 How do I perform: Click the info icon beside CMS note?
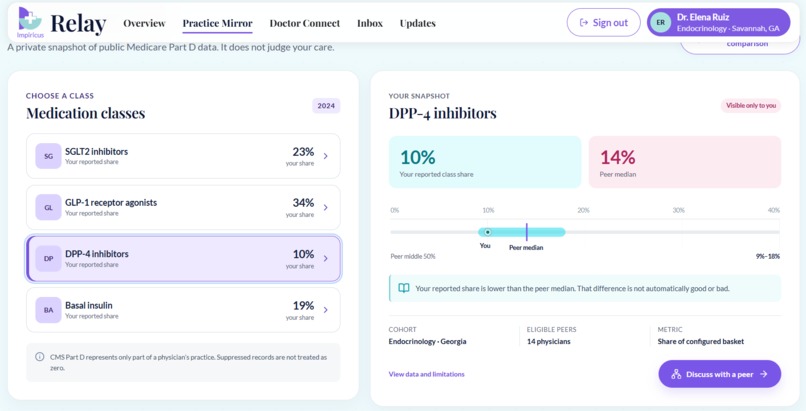(x=40, y=357)
